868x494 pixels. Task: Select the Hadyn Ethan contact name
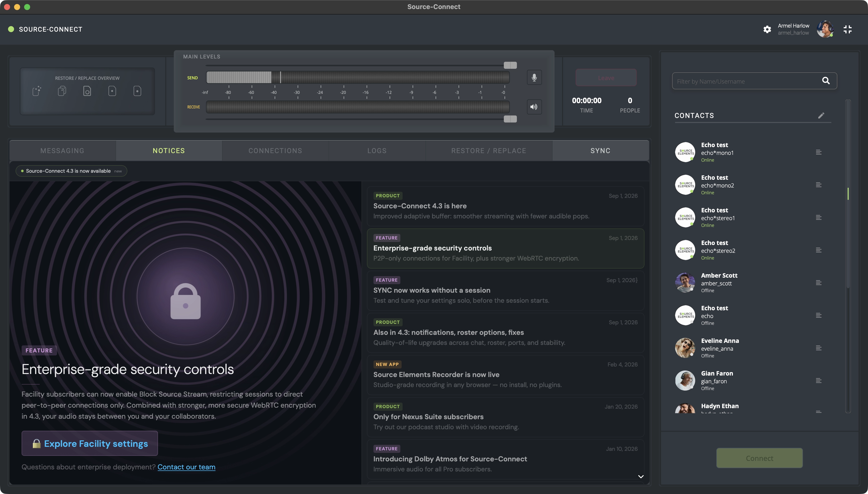720,406
